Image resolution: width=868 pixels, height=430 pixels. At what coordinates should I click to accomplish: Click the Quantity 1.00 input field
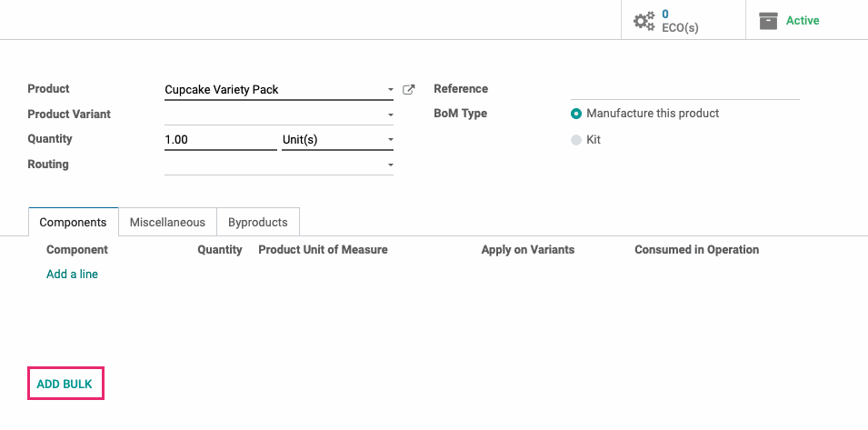[220, 139]
